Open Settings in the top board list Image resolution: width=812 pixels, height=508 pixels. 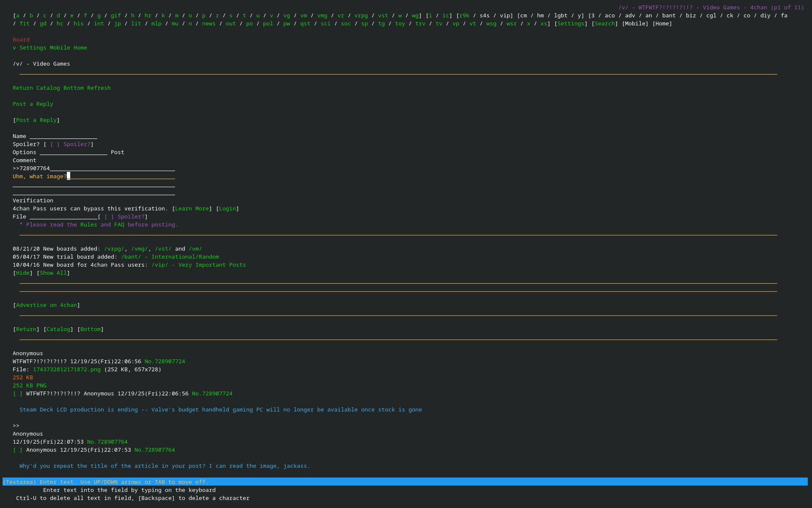pos(571,24)
